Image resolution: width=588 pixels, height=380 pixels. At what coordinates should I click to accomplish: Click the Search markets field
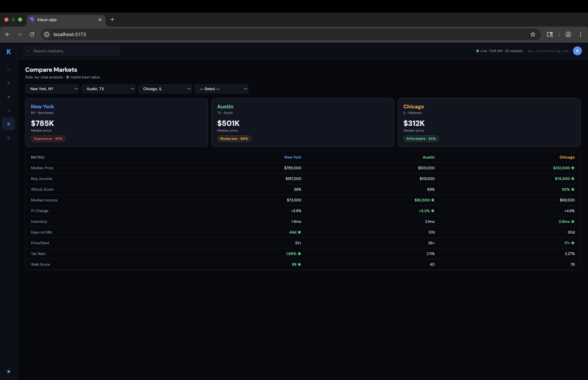[x=72, y=51]
